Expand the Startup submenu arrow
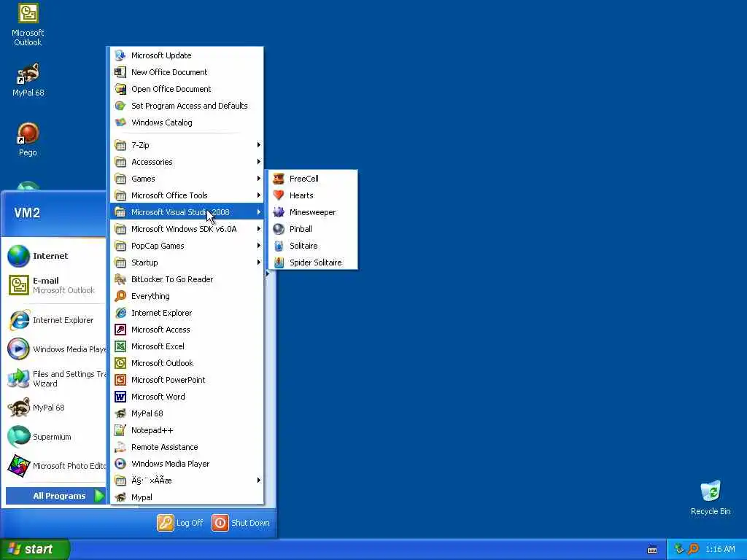 point(259,262)
